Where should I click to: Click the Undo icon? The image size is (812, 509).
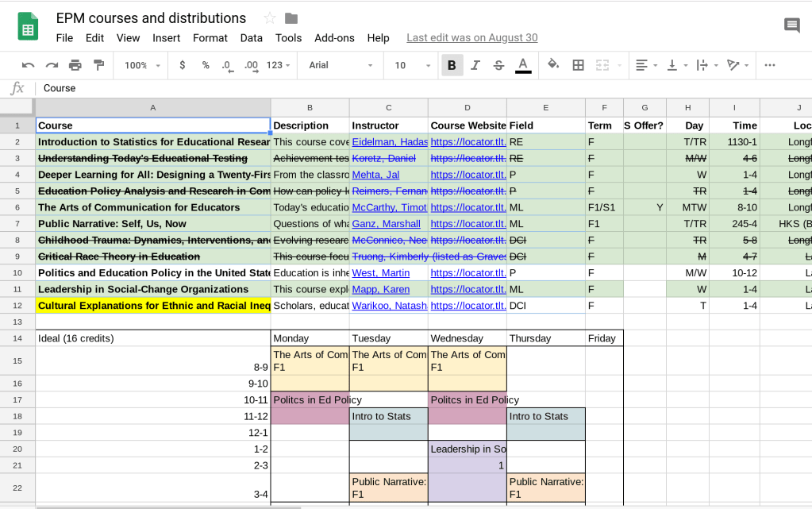[28, 65]
